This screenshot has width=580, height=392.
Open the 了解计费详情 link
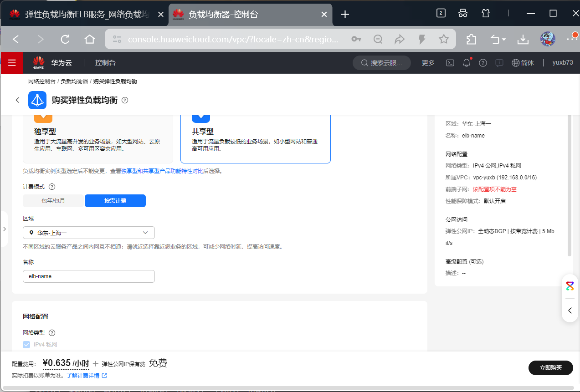coord(83,376)
